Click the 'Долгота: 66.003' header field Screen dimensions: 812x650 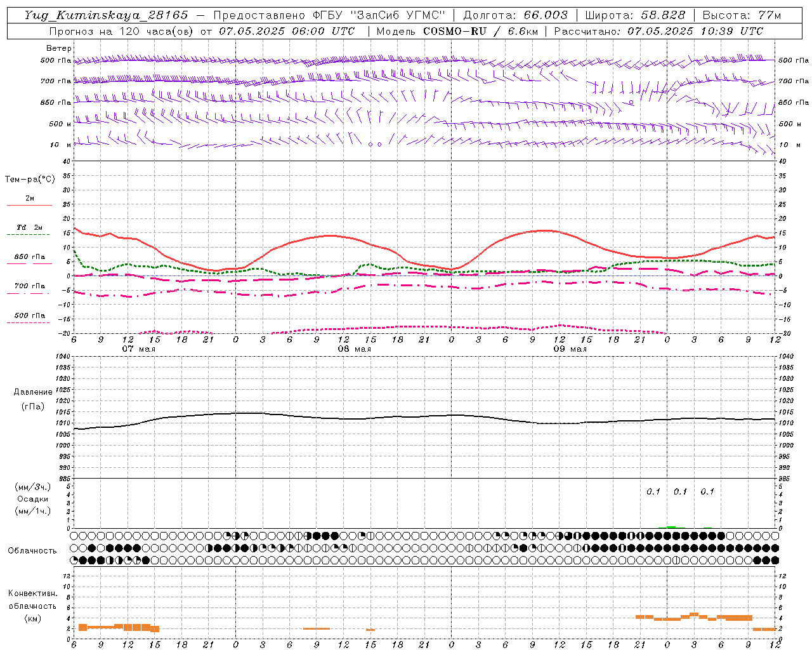click(x=515, y=15)
